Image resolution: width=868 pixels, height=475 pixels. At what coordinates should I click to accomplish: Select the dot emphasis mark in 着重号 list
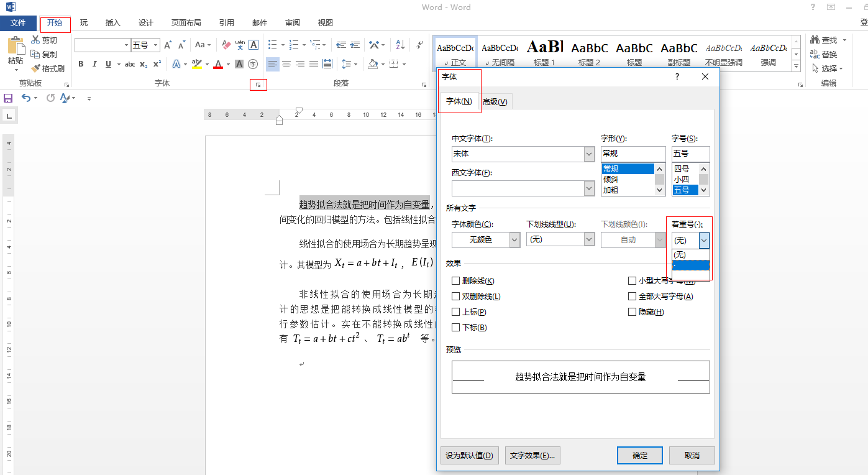coord(690,265)
